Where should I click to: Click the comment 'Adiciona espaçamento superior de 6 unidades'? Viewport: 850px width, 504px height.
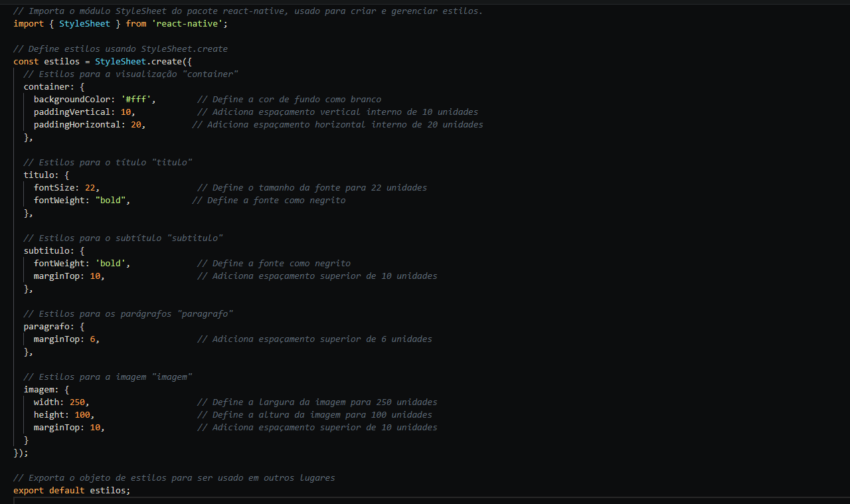(315, 339)
